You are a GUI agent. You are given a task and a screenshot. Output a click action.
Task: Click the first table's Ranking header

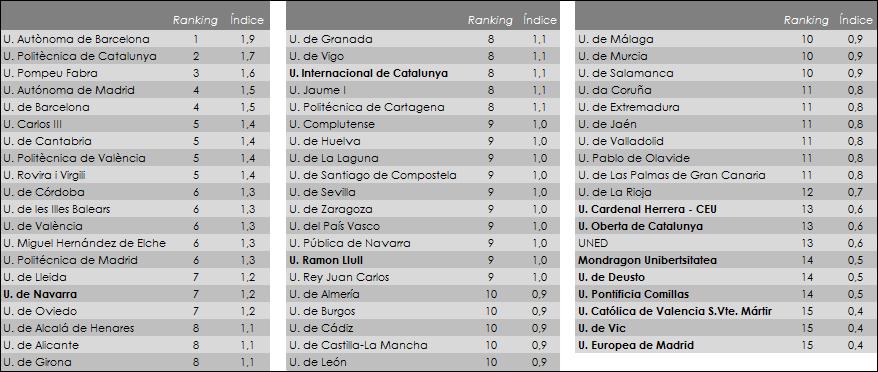tap(195, 20)
